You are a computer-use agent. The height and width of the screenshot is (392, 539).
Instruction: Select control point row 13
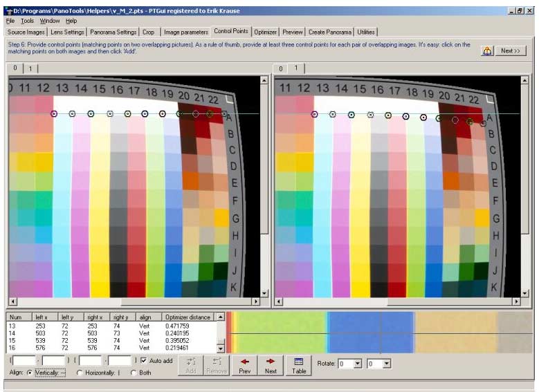pyautogui.click(x=111, y=326)
